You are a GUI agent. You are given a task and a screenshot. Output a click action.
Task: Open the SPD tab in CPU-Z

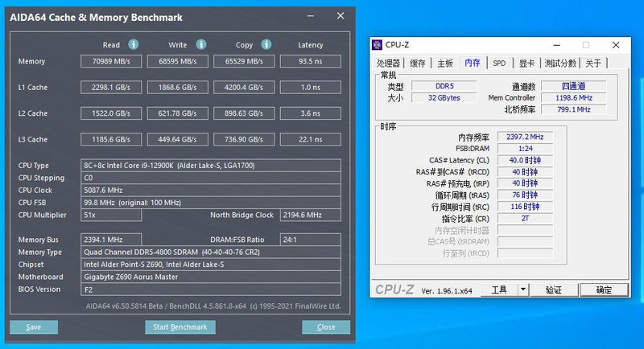[x=499, y=64]
